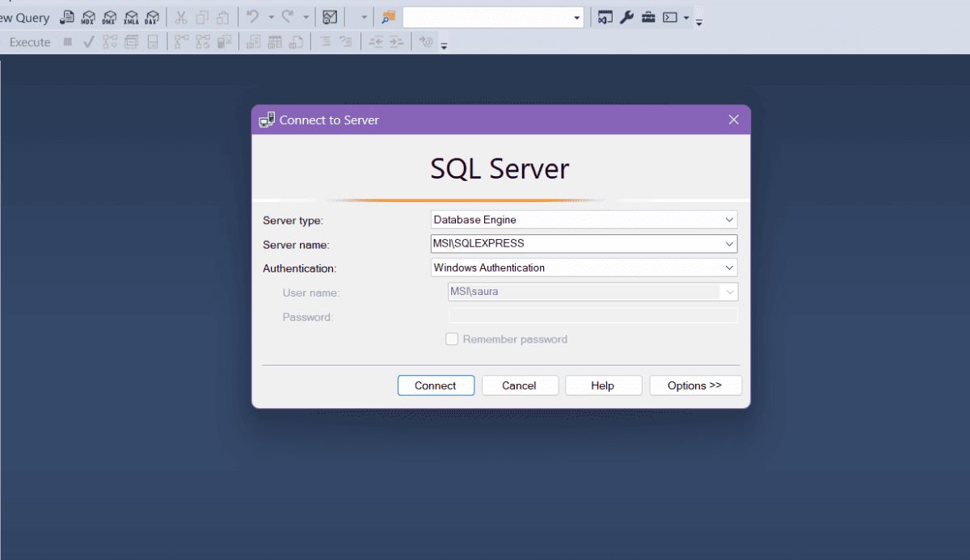This screenshot has height=560, width=970.
Task: Open a new MDX query
Action: click(88, 17)
